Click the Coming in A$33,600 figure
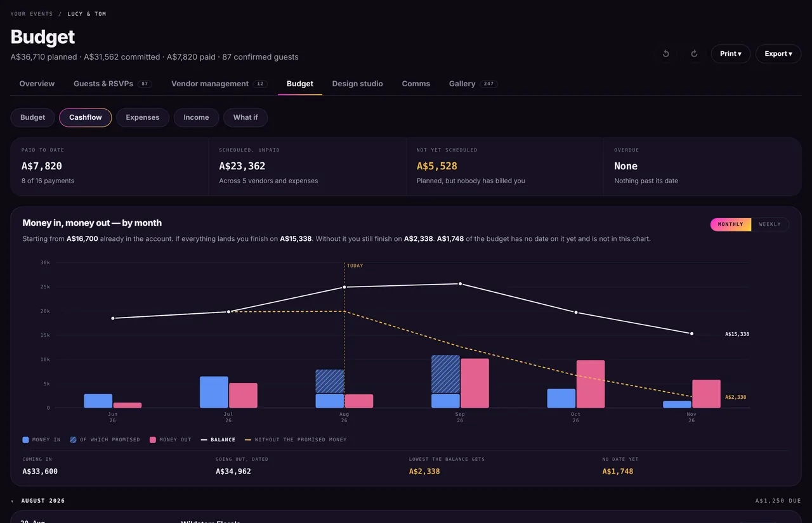The width and height of the screenshot is (812, 523). tap(40, 471)
